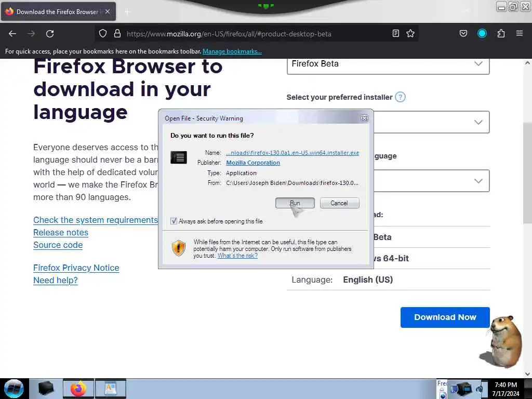Click the page vertical scrollbar thumb
This screenshot has height=399, width=532.
(x=527, y=172)
